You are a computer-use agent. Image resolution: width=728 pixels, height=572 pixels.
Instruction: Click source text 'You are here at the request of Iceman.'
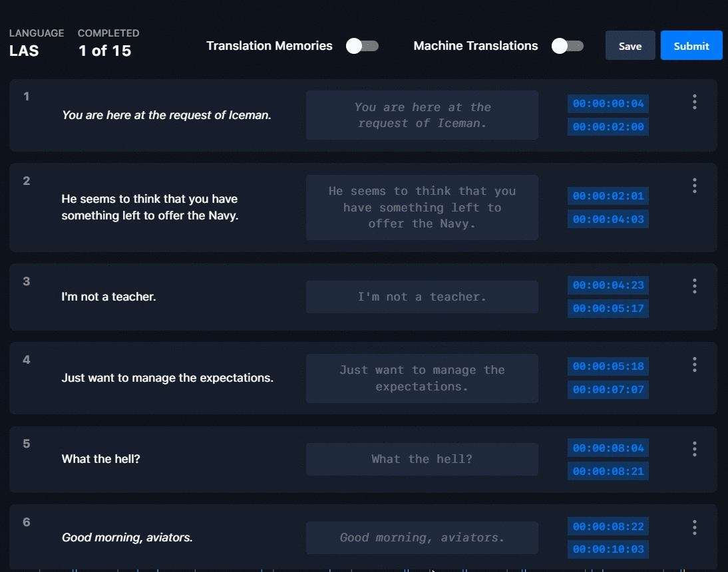(x=166, y=115)
